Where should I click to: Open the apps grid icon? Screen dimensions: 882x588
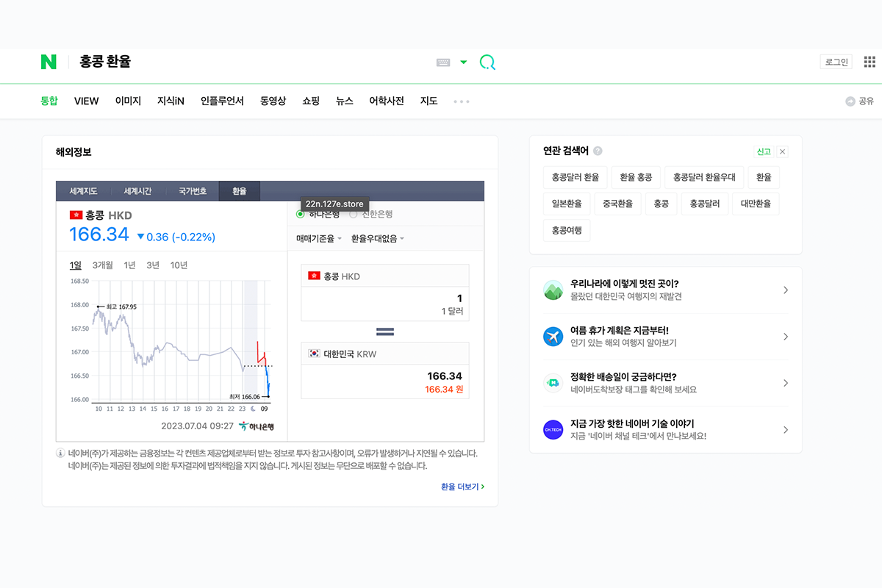tap(870, 62)
